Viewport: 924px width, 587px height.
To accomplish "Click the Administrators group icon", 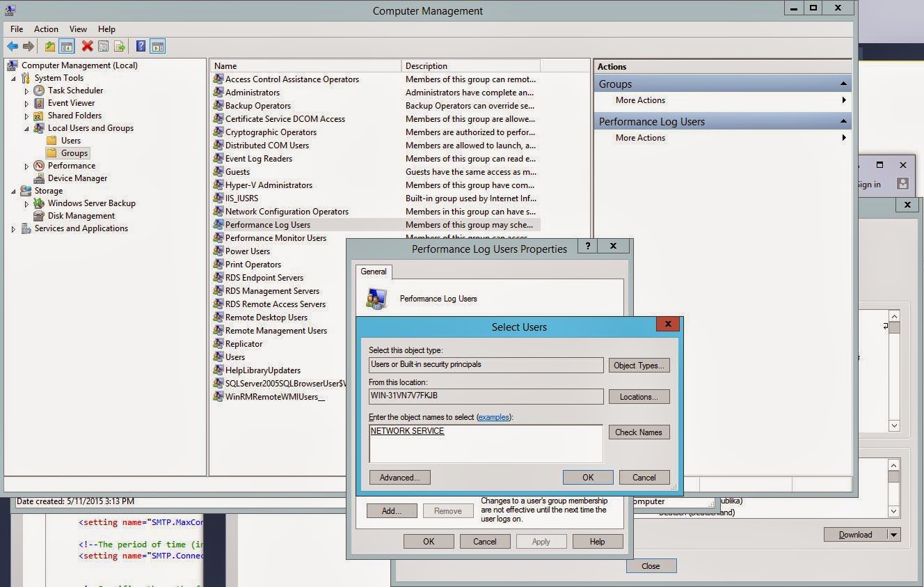I will point(218,93).
